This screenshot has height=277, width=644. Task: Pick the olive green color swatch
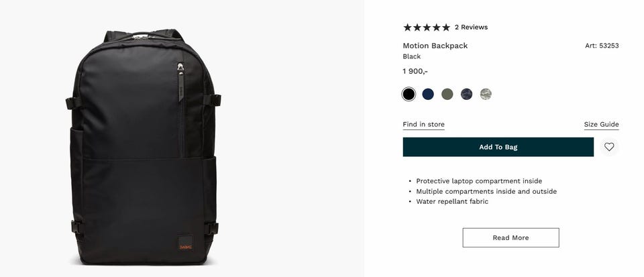(x=447, y=95)
